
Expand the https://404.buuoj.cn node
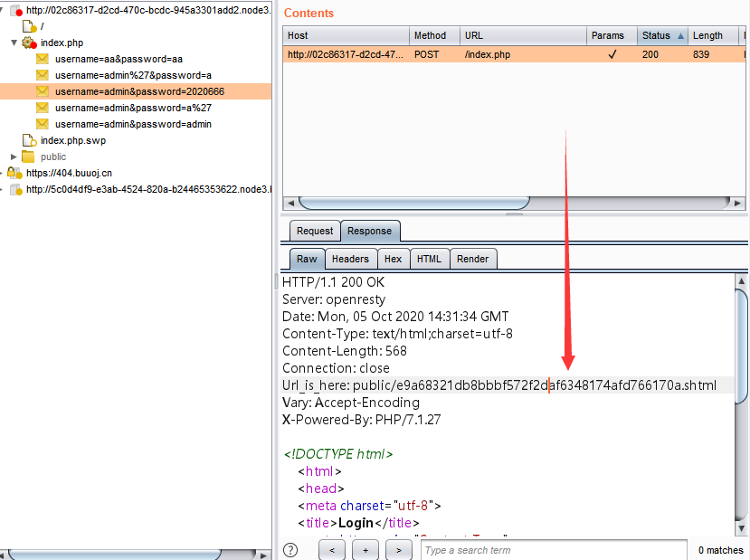(2, 173)
